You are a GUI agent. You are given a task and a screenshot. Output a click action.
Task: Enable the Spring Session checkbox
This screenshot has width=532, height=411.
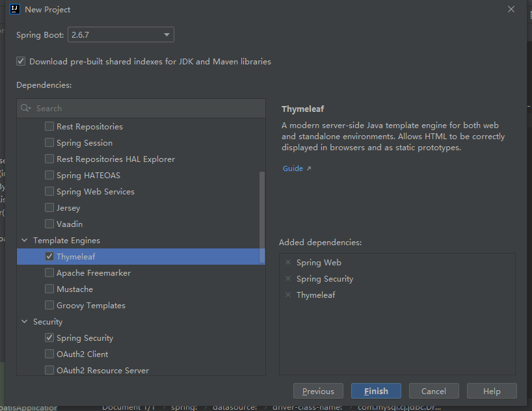click(x=49, y=142)
